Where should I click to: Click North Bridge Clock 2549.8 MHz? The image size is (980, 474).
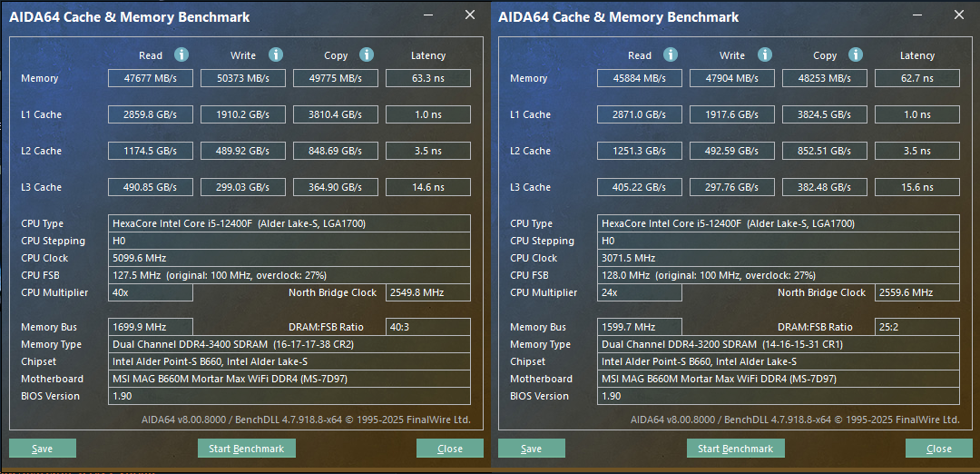pos(428,292)
